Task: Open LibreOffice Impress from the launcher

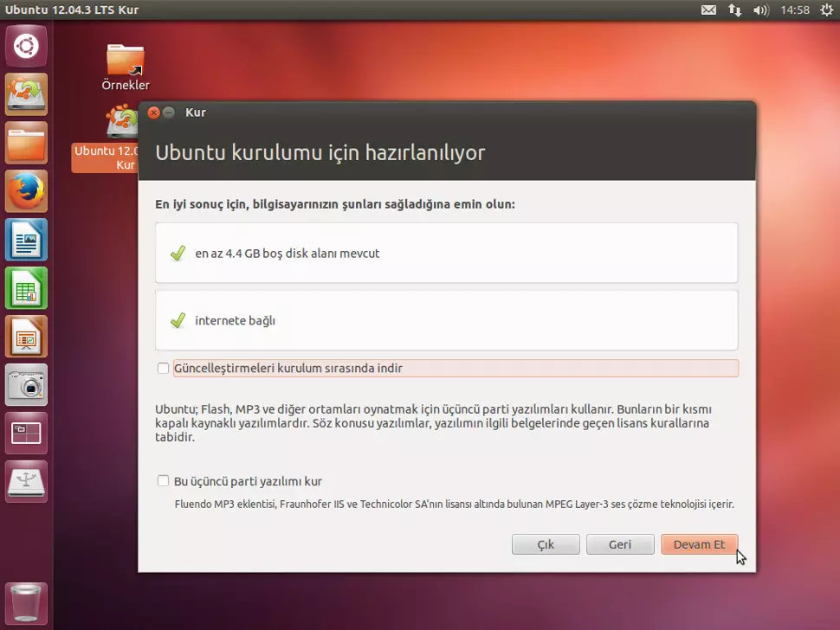Action: [x=26, y=337]
